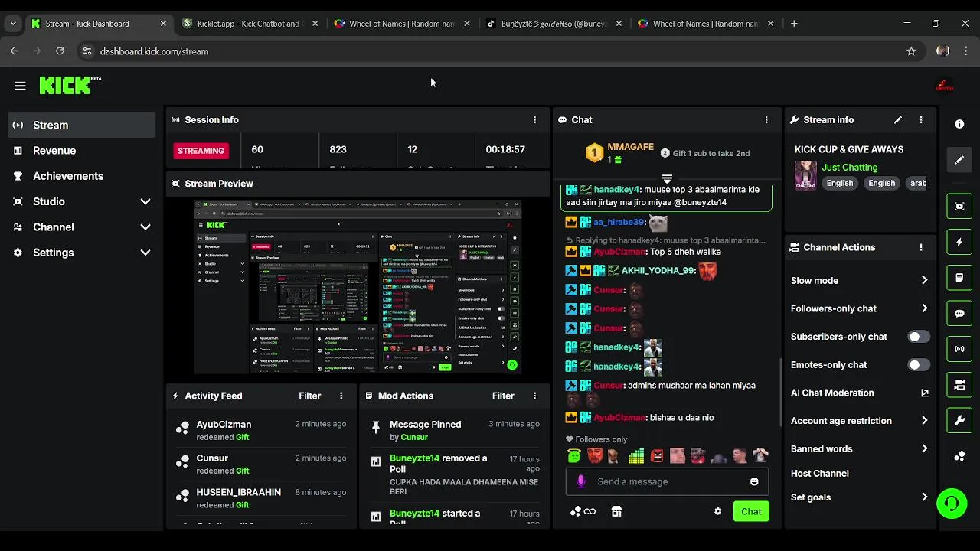Open Revenue in the left sidebar

82,151
